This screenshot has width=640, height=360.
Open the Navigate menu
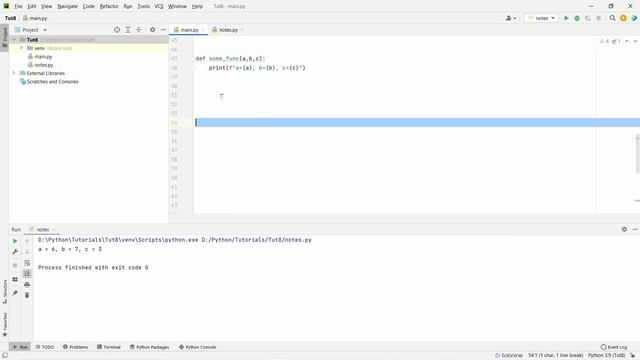67,6
